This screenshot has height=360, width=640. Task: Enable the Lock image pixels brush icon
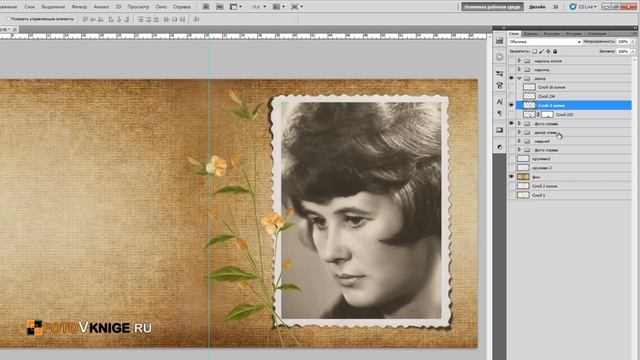(541, 51)
